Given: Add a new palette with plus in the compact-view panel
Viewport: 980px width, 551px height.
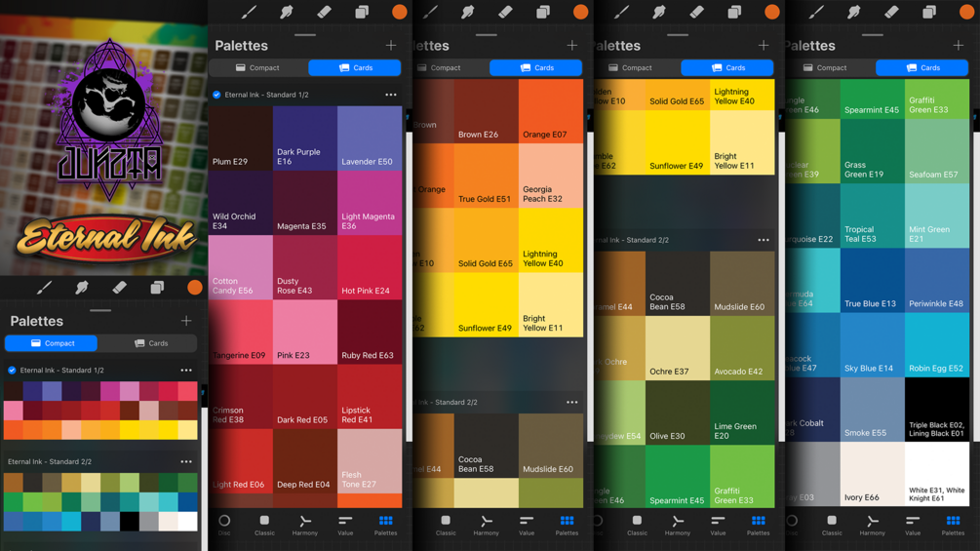Looking at the screenshot, I should 186,321.
